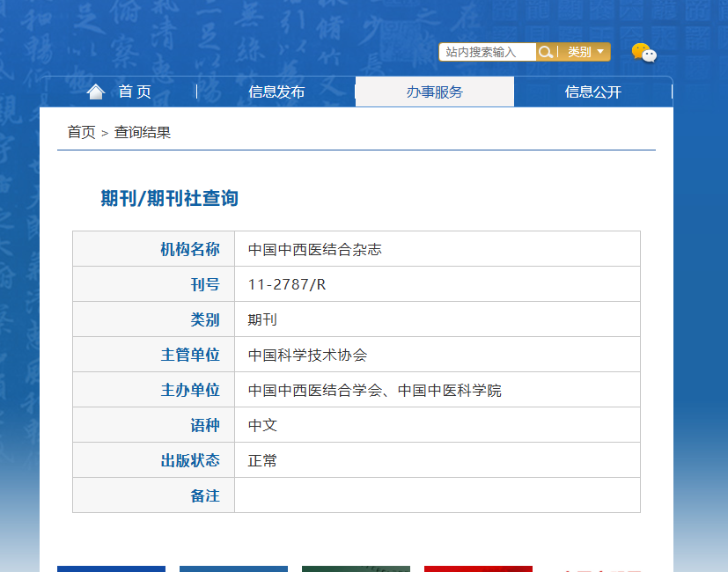Click the 类别 table row label

pos(205,320)
